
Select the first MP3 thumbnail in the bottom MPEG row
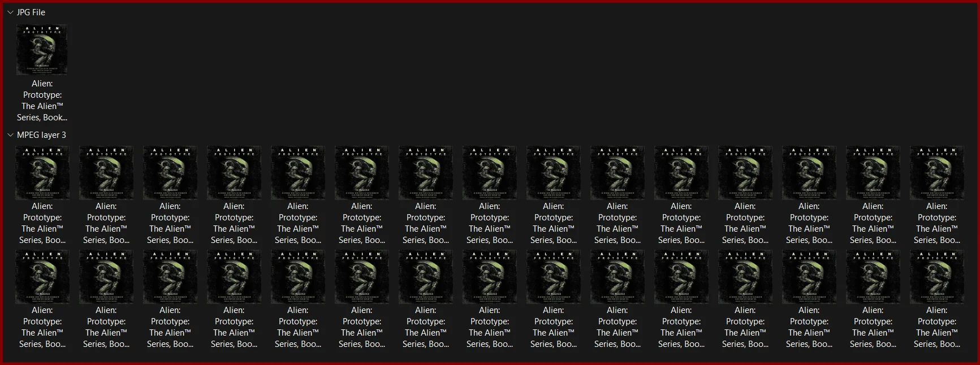click(x=42, y=276)
